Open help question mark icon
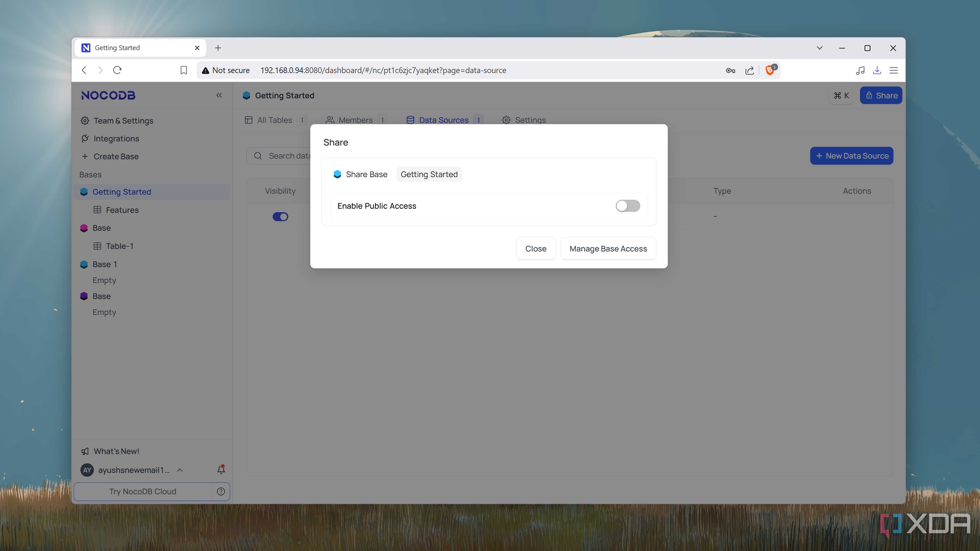The image size is (980, 551). tap(221, 491)
